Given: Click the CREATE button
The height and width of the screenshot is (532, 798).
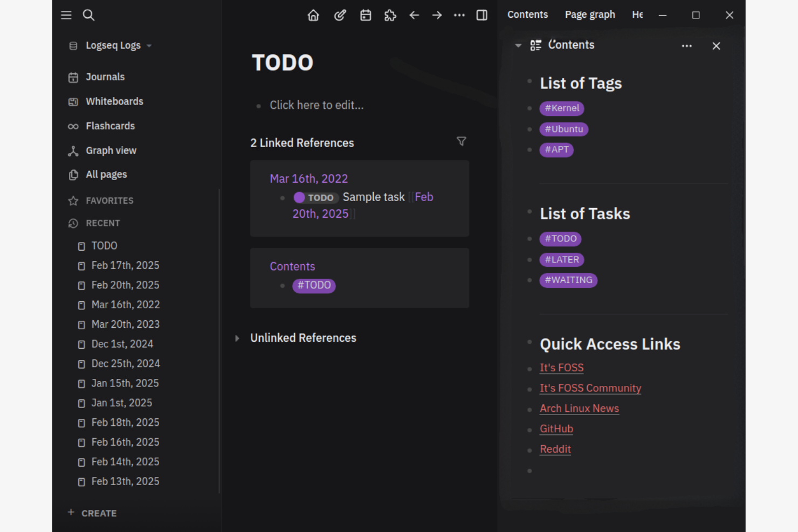Looking at the screenshot, I should click(92, 513).
